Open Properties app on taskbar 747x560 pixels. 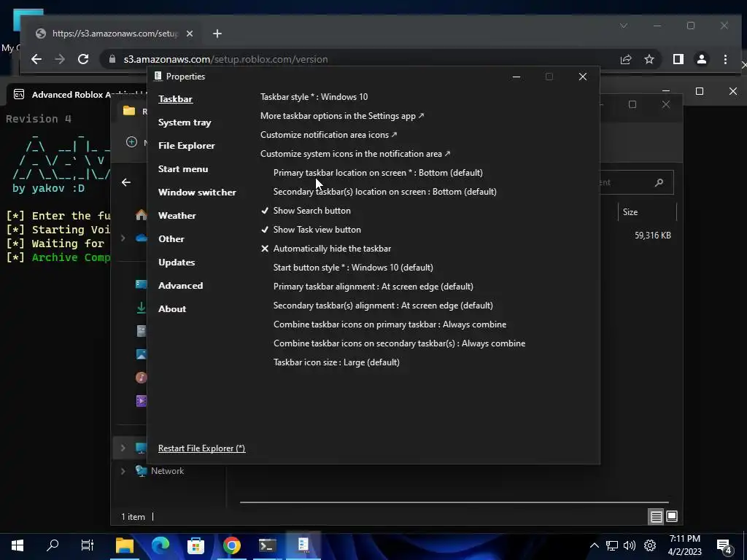(x=303, y=545)
